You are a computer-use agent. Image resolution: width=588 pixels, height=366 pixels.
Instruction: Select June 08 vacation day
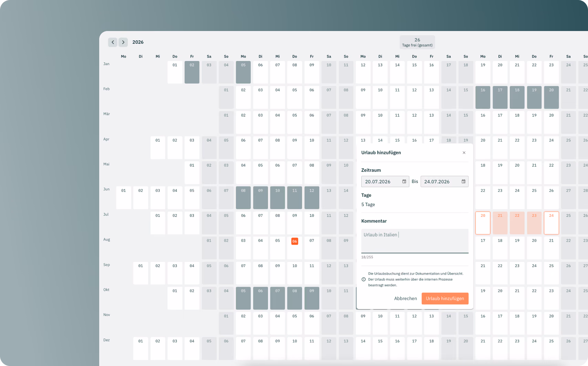click(x=243, y=198)
